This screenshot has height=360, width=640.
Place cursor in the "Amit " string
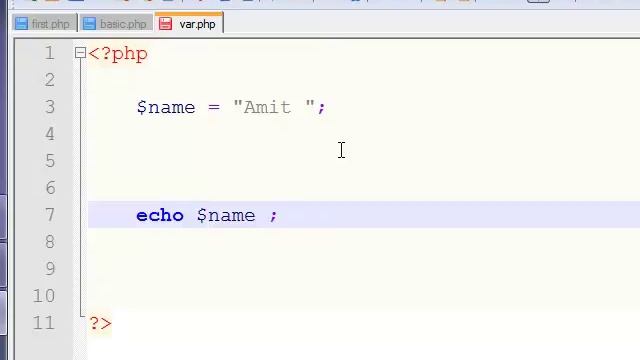274,107
